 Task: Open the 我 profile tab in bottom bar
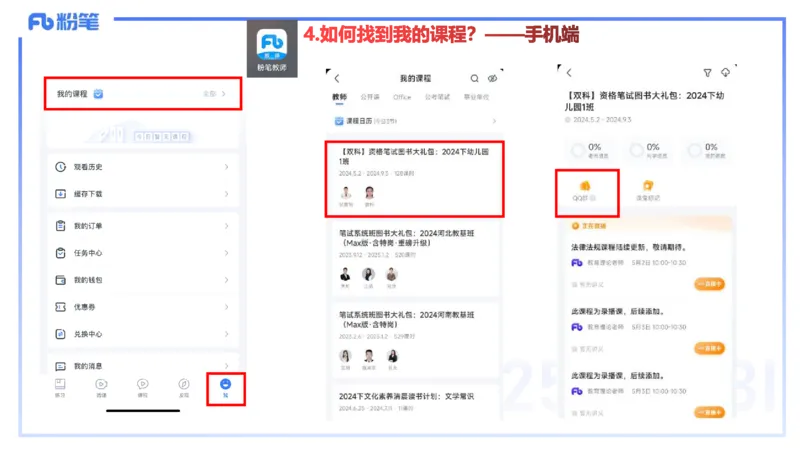[x=226, y=388]
